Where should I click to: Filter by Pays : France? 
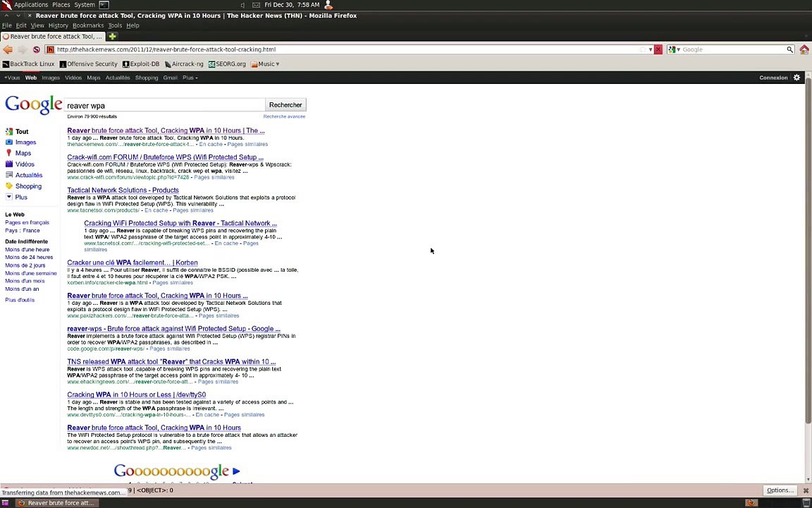point(23,231)
